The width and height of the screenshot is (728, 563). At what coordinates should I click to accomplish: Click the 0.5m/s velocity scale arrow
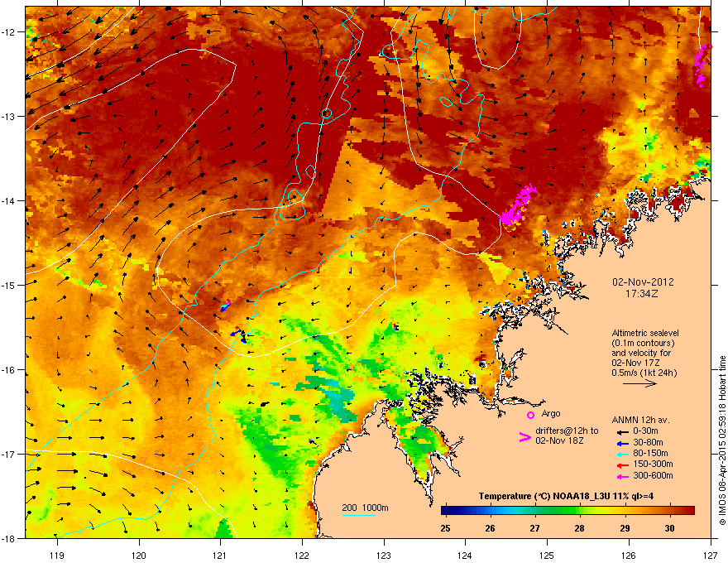(x=639, y=383)
